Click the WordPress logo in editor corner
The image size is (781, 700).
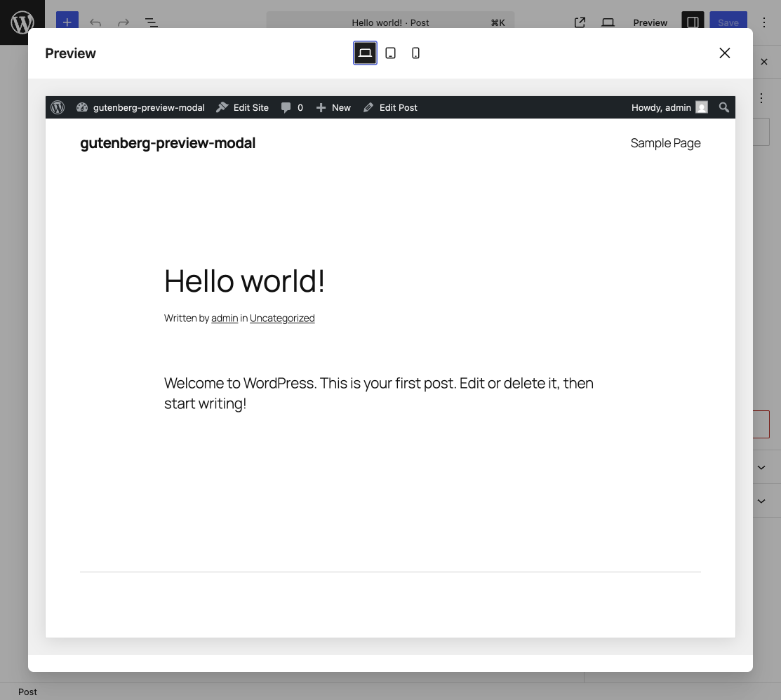22,22
